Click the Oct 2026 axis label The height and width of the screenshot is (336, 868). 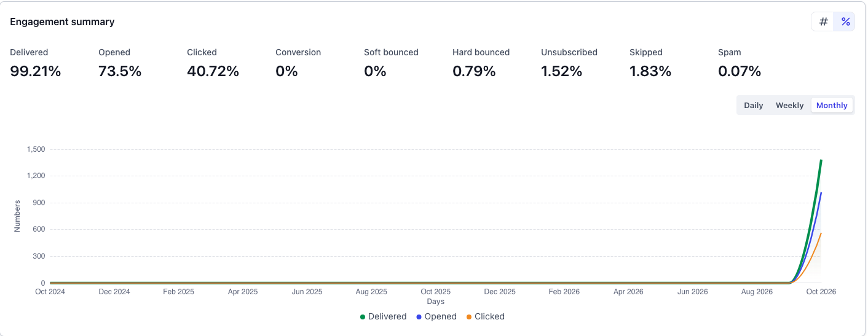[x=821, y=292]
